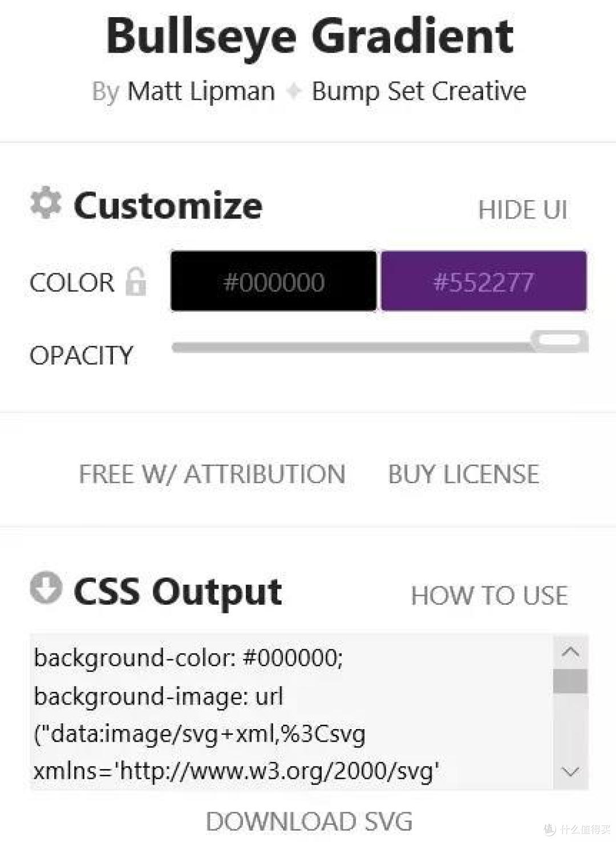
Task: Select the FREE W/ ATTRIBUTION option
Action: pyautogui.click(x=212, y=474)
